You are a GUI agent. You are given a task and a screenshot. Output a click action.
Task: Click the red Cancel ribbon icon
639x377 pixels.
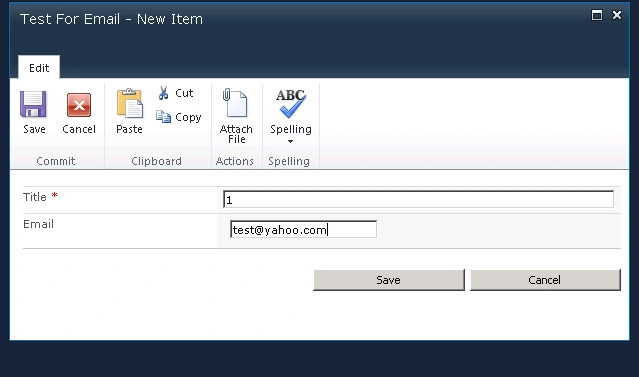79,105
